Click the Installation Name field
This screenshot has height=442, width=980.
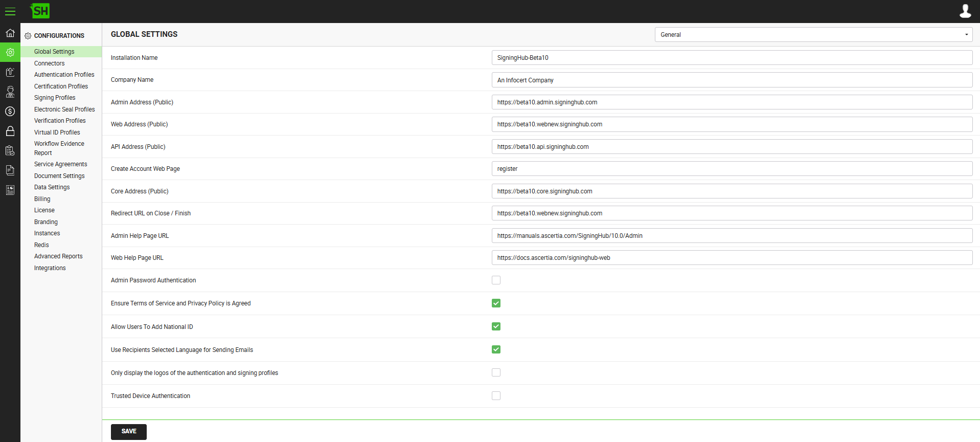point(732,58)
